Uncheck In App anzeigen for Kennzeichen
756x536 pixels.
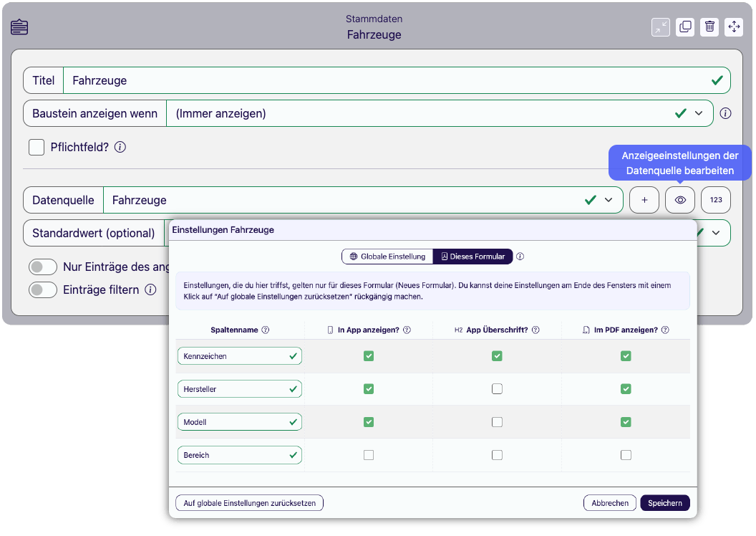coord(369,356)
